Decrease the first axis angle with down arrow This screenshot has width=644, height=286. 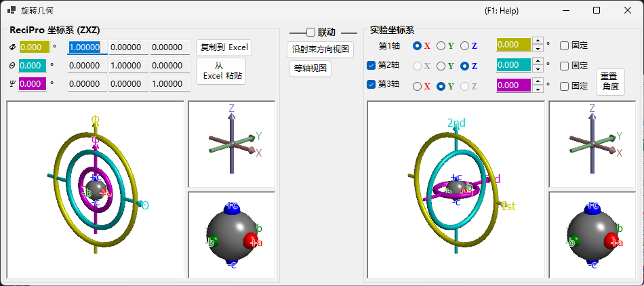[537, 48]
